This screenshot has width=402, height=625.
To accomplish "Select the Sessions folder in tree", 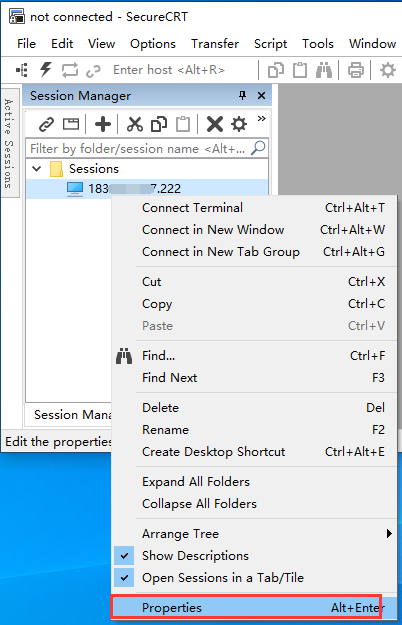I will [94, 169].
